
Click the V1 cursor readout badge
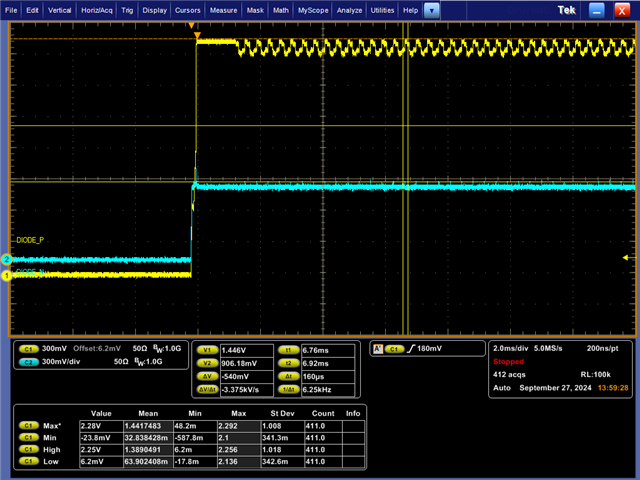point(208,350)
